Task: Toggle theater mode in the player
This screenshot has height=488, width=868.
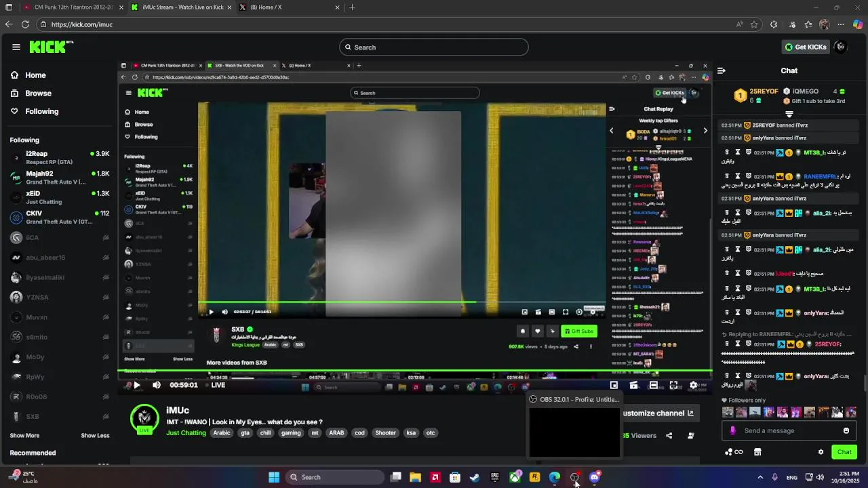Action: 654,385
